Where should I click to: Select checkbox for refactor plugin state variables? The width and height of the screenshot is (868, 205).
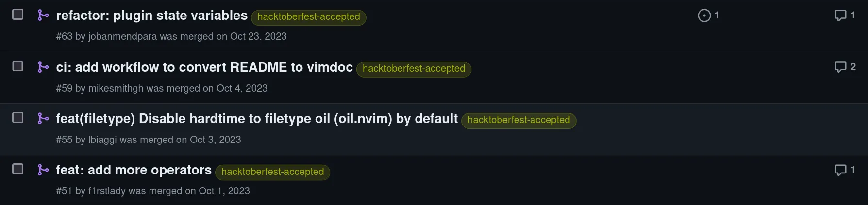pyautogui.click(x=17, y=15)
